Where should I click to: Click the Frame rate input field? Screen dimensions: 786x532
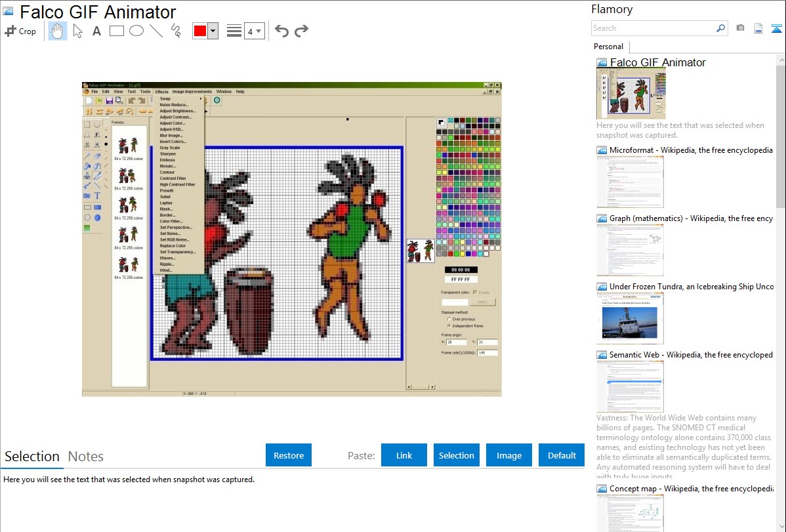tap(487, 353)
